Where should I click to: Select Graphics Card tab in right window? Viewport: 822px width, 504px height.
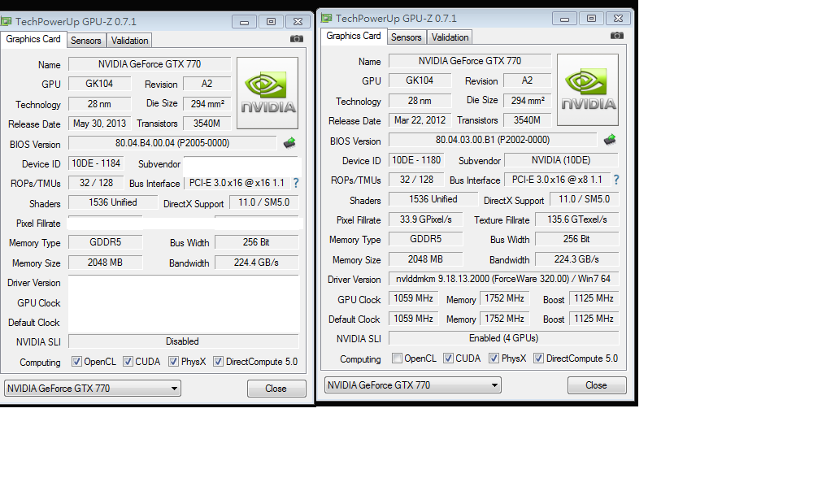[354, 36]
